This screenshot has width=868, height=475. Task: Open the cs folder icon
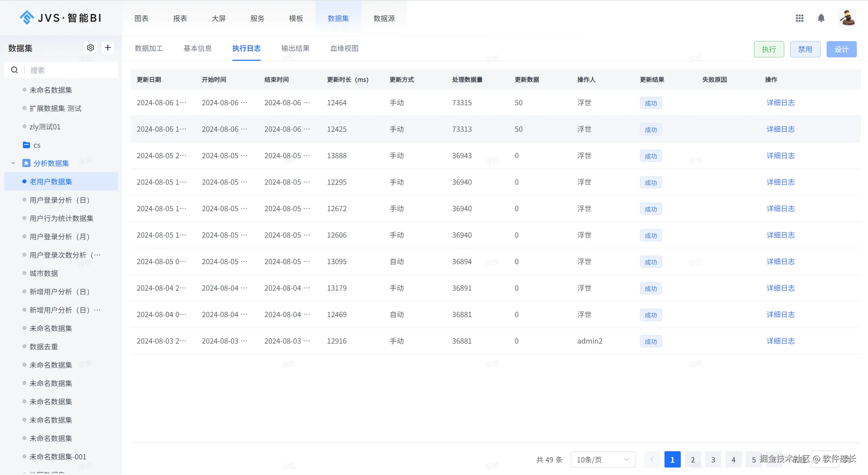coord(26,145)
